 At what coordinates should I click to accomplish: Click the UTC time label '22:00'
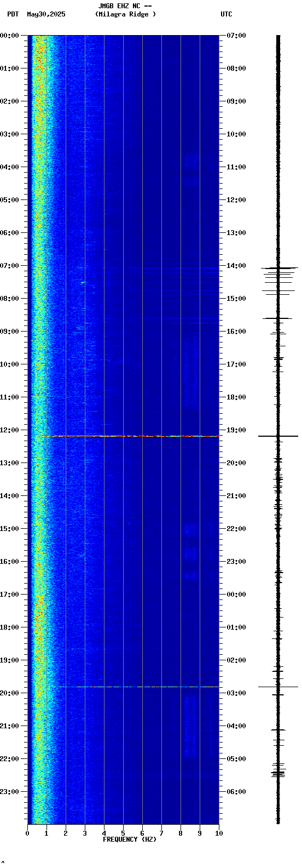[236, 529]
